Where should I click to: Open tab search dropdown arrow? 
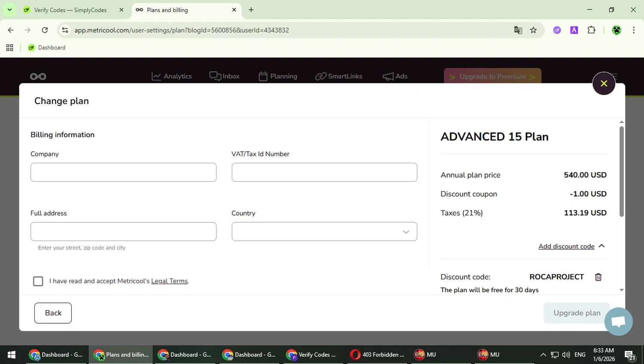tap(9, 9)
